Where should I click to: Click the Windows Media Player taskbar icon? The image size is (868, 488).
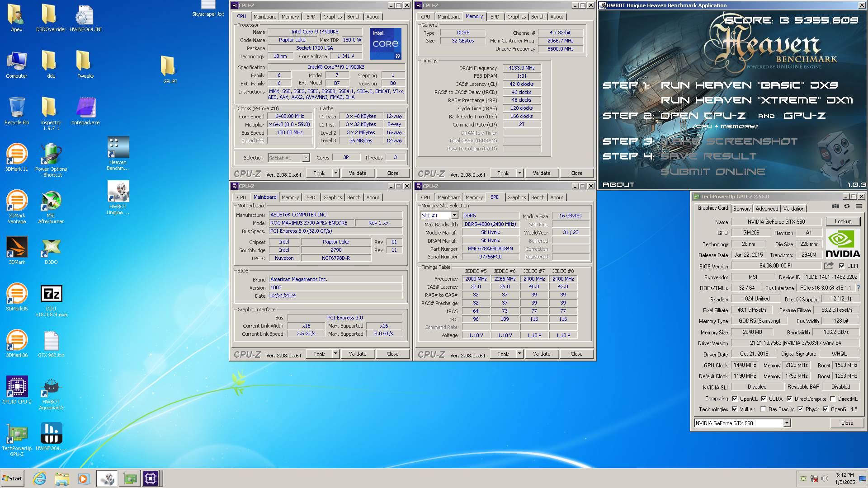(84, 479)
